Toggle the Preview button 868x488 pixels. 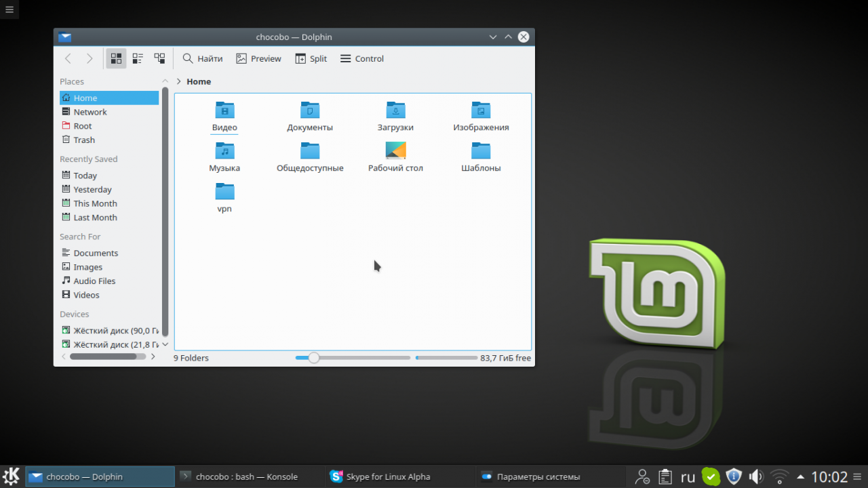tap(258, 59)
